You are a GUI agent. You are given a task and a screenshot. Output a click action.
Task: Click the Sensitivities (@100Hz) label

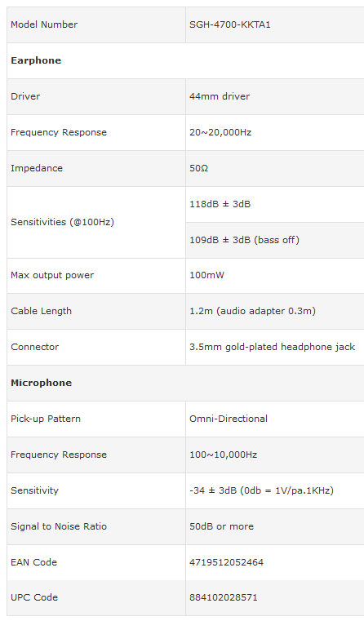[62, 222]
